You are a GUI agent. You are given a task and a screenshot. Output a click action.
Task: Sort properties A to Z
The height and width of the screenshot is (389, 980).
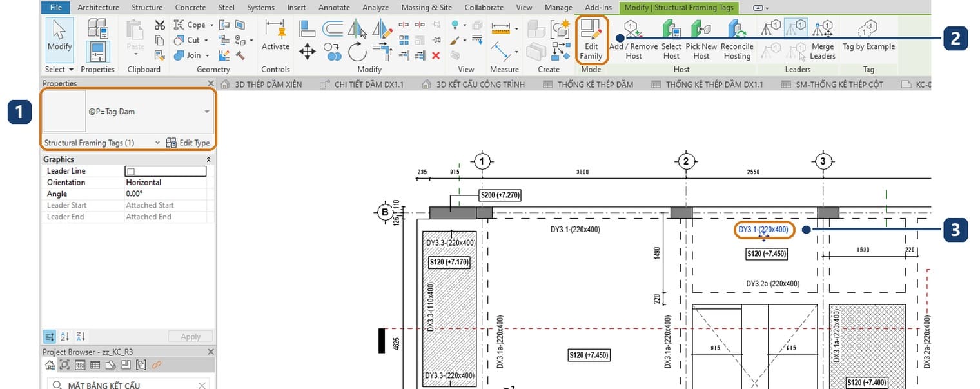[x=64, y=337]
